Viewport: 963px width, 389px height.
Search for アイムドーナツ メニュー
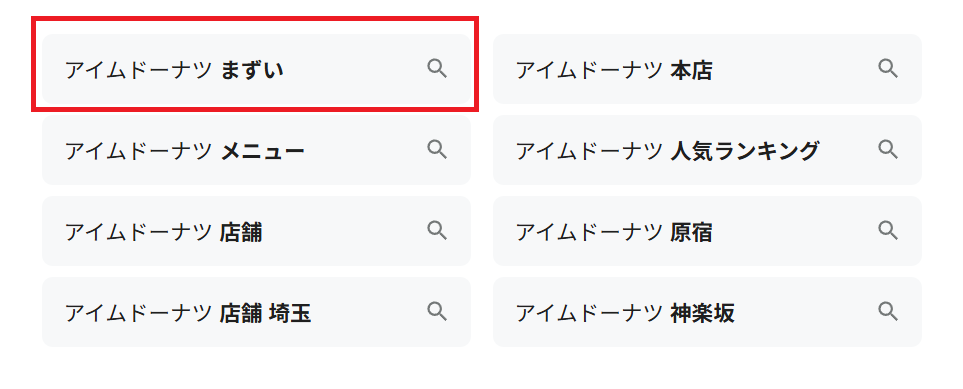[x=256, y=150]
